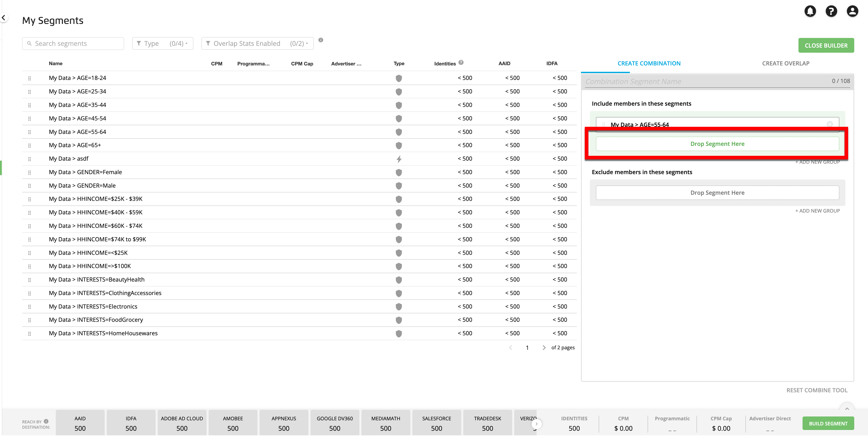Click the SALESFORCE destination tile
This screenshot has height=445, width=868.
tap(436, 423)
